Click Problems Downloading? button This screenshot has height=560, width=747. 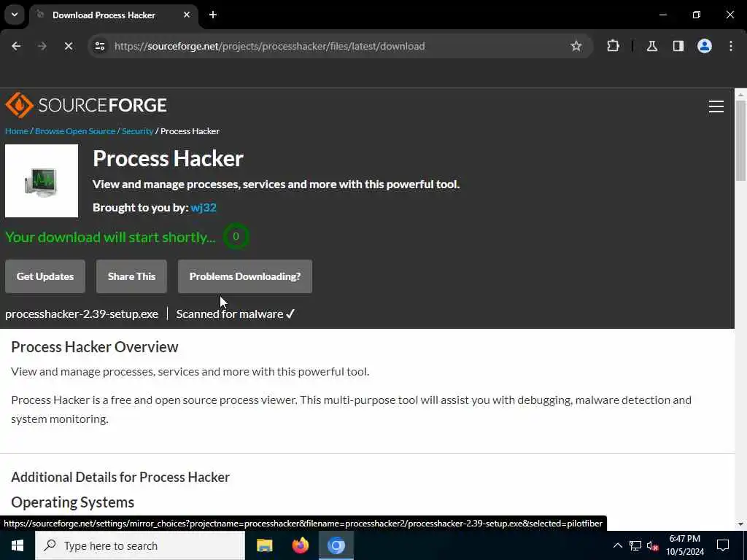(245, 276)
